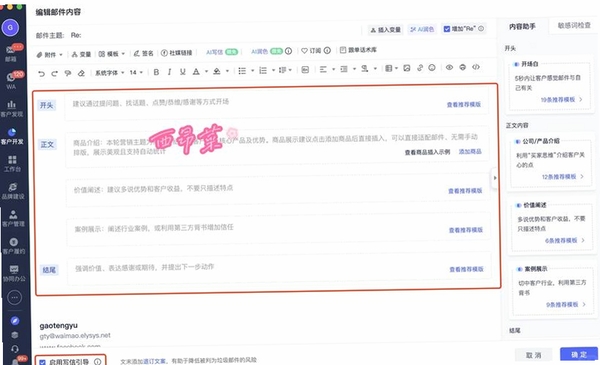The image size is (600, 365).
Task: Toggle underline formatting
Action: point(183,72)
